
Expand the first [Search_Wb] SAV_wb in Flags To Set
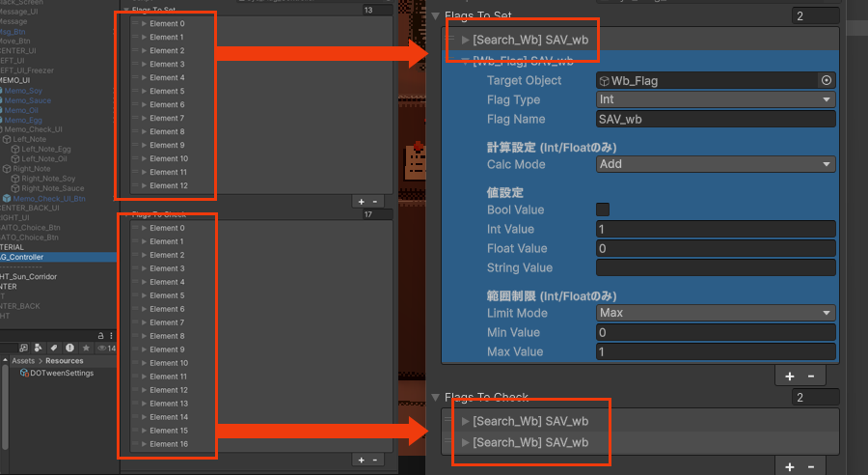(x=466, y=40)
